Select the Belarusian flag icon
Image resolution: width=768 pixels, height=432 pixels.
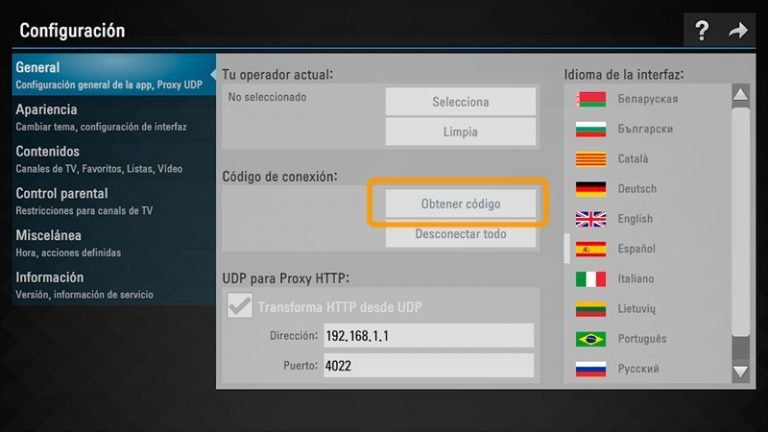coord(591,99)
